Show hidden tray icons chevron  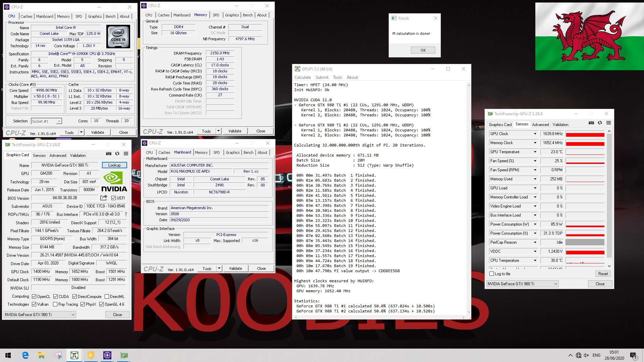pos(570,355)
